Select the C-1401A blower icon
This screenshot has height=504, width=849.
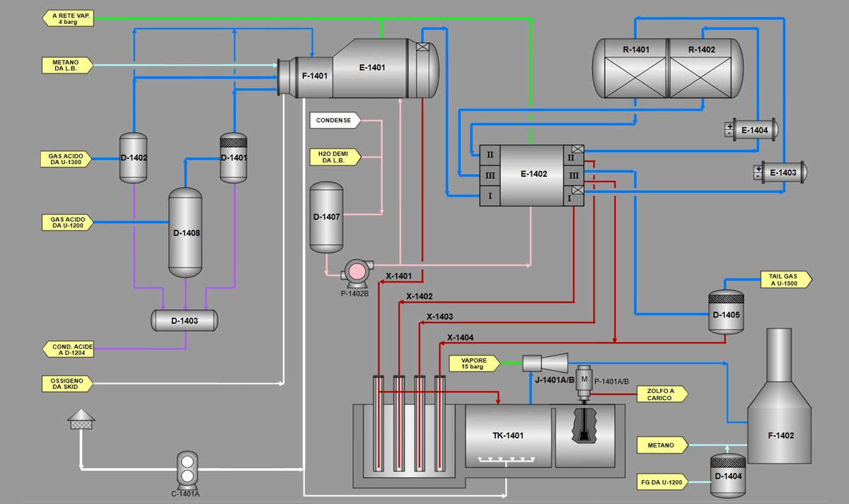pos(189,468)
